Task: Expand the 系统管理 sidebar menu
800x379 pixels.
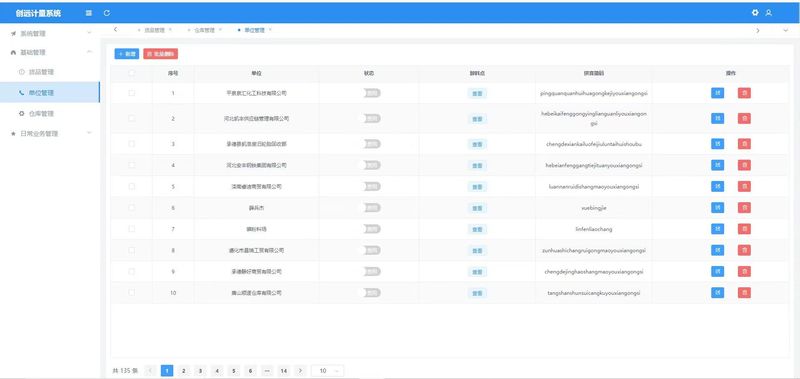Action: pyautogui.click(x=50, y=34)
